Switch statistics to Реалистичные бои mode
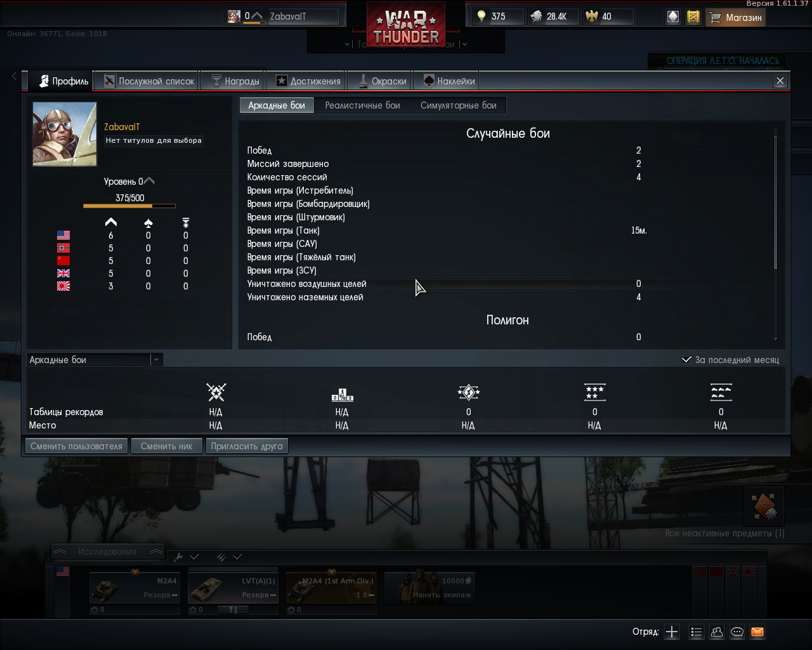This screenshot has width=812, height=650. coord(363,105)
